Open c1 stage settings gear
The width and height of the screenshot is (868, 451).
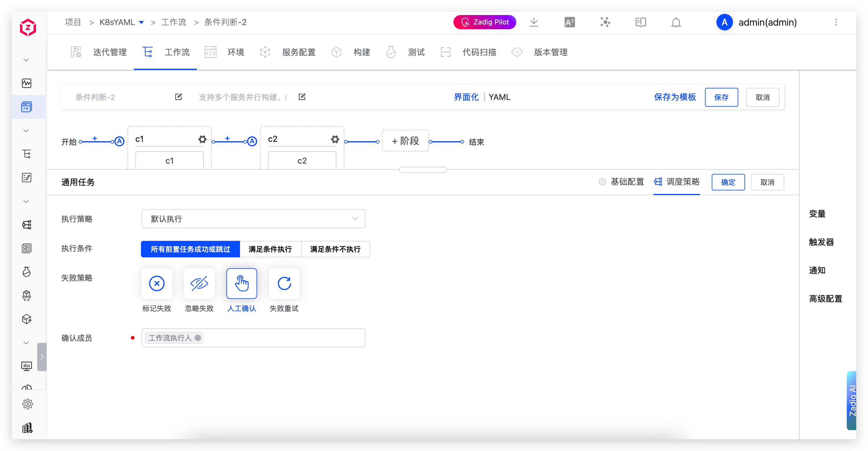[202, 139]
